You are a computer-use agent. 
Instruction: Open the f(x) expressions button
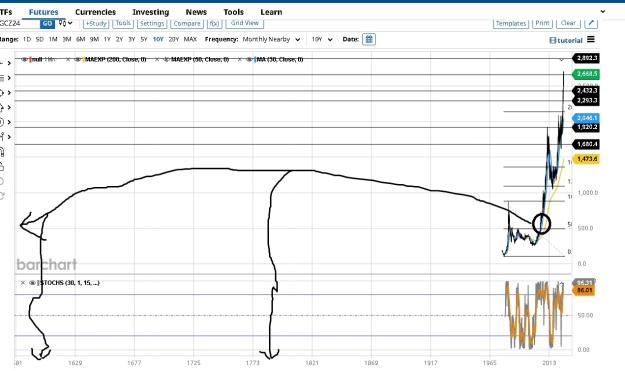214,24
